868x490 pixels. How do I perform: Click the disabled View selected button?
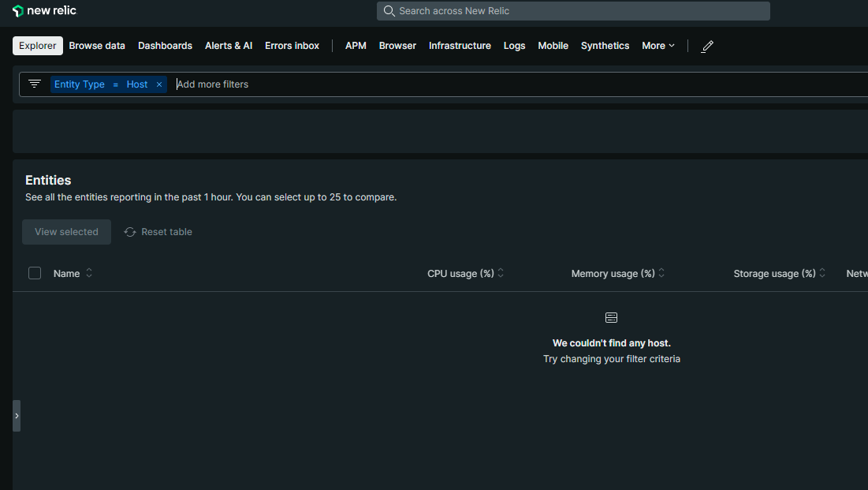click(x=66, y=232)
